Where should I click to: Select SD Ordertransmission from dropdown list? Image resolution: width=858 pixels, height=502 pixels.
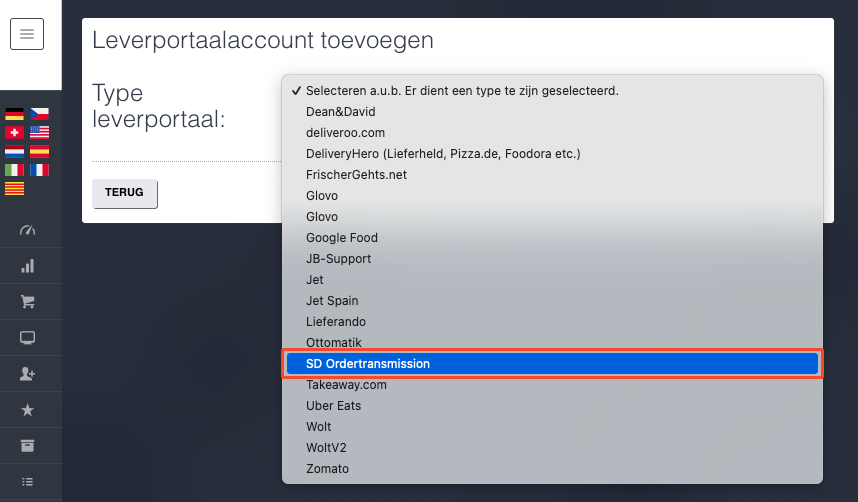point(552,363)
